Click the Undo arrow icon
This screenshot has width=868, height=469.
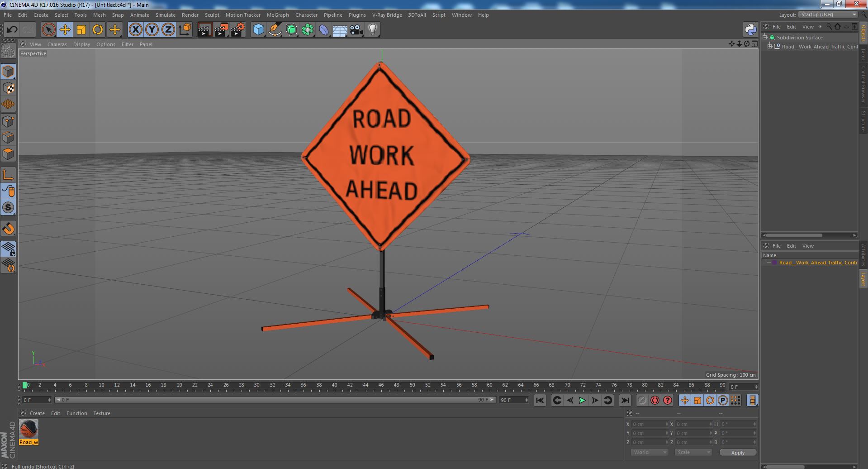click(x=12, y=30)
